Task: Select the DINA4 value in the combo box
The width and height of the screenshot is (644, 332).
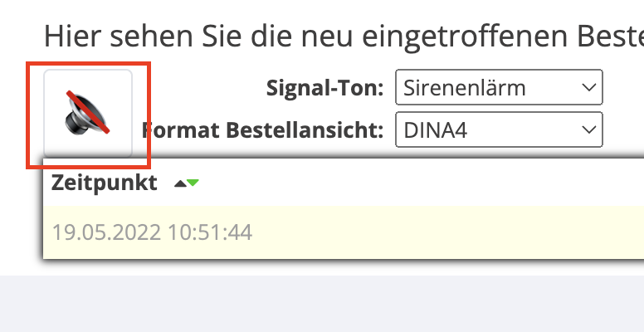Action: (x=436, y=130)
